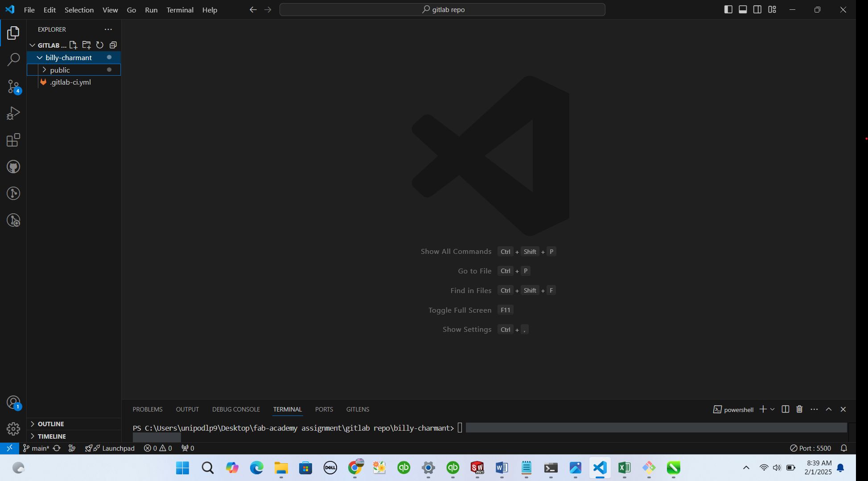Toggle the PROBLEMS tab in terminal panel
The image size is (868, 481).
(147, 409)
